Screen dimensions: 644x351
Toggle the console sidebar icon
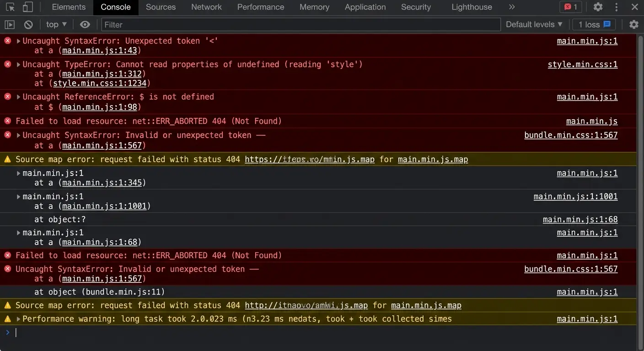(x=9, y=25)
